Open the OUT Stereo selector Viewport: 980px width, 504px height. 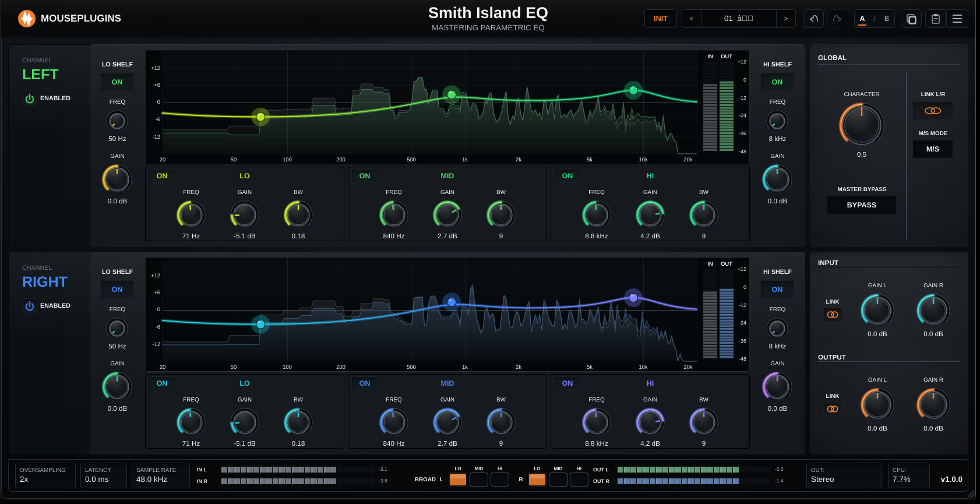coord(844,475)
